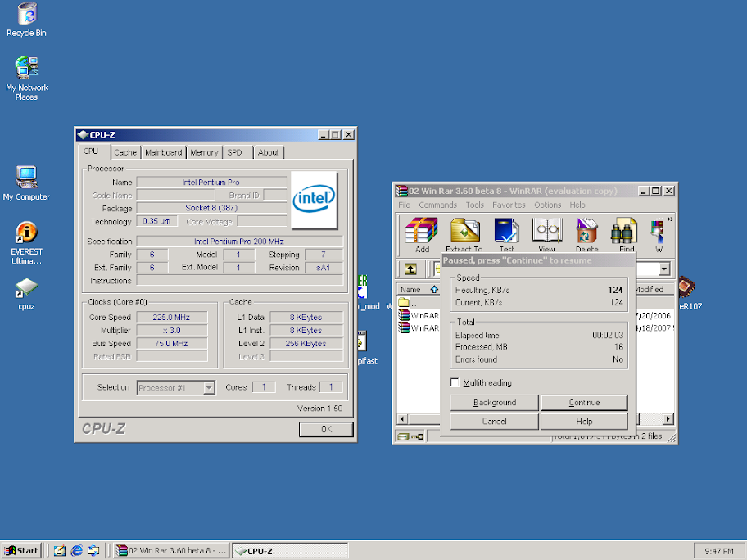This screenshot has width=747, height=560.
Task: Switch to the Mainboard tab in CPU-Z
Action: coord(164,152)
